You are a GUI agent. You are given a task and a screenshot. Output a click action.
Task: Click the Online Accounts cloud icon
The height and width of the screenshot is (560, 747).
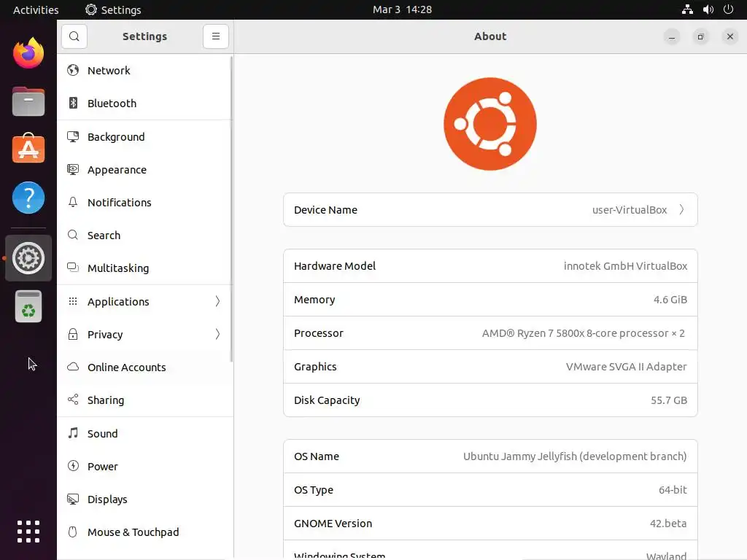click(x=73, y=367)
